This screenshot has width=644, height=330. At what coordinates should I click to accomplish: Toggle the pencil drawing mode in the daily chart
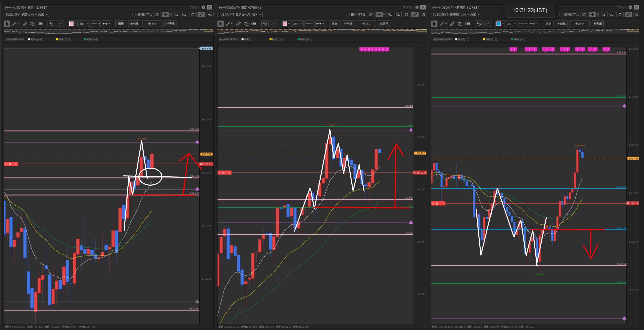[x=415, y=14]
